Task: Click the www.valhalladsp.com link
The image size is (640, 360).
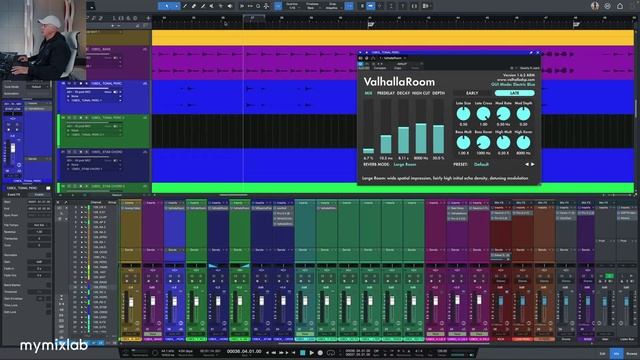Action: click(516, 80)
